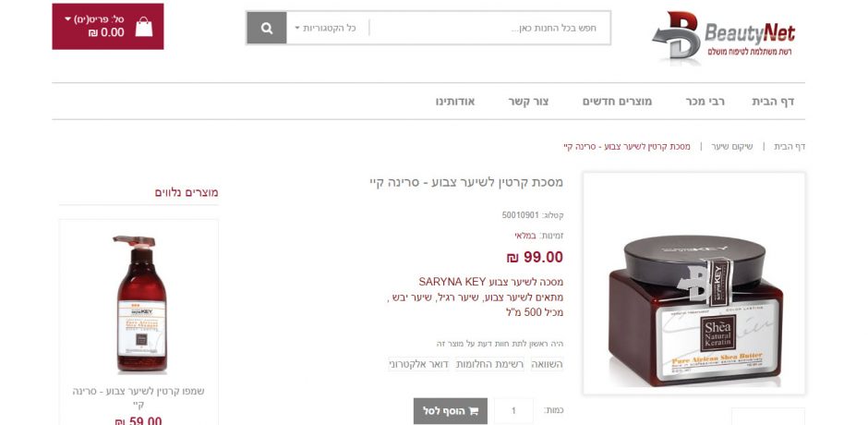
Task: Click the דואר אלקטרוני email link
Action: (x=418, y=364)
